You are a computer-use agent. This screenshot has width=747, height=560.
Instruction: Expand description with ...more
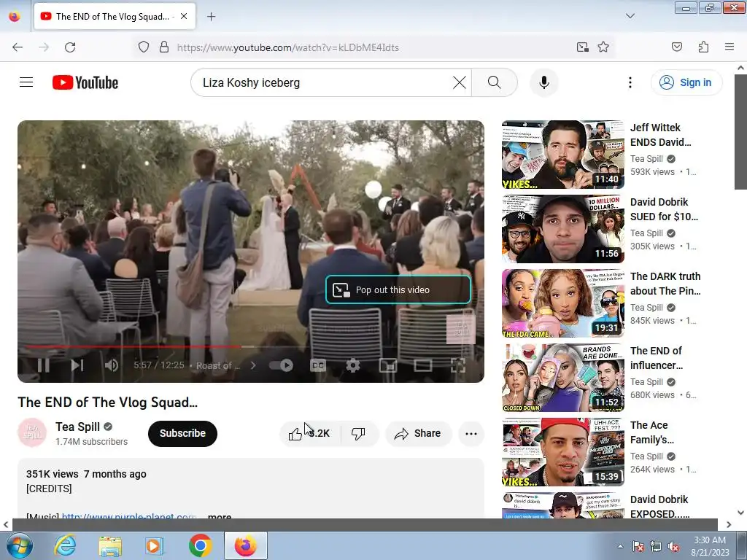tap(220, 516)
